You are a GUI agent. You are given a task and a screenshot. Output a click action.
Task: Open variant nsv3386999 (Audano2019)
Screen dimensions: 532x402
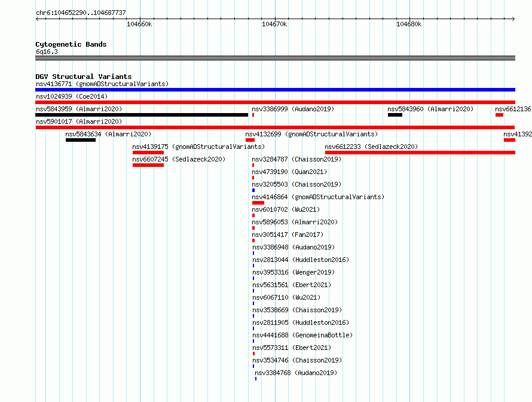coord(293,109)
